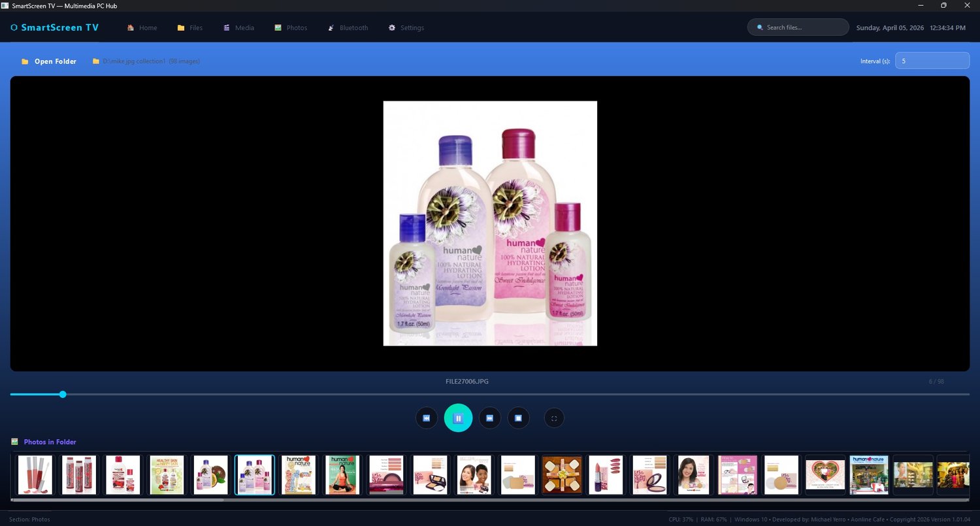This screenshot has width=980, height=526.
Task: Go to the Files section
Action: pyautogui.click(x=190, y=27)
